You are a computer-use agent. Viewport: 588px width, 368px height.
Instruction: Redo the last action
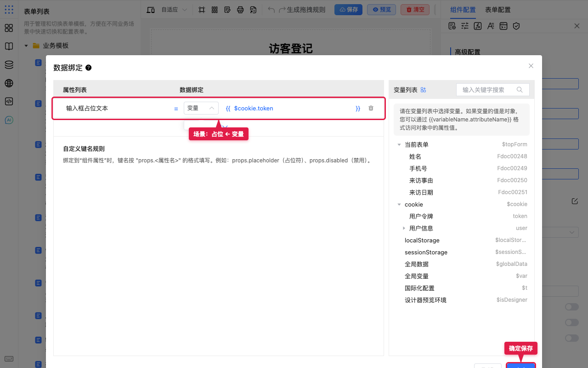(x=283, y=10)
